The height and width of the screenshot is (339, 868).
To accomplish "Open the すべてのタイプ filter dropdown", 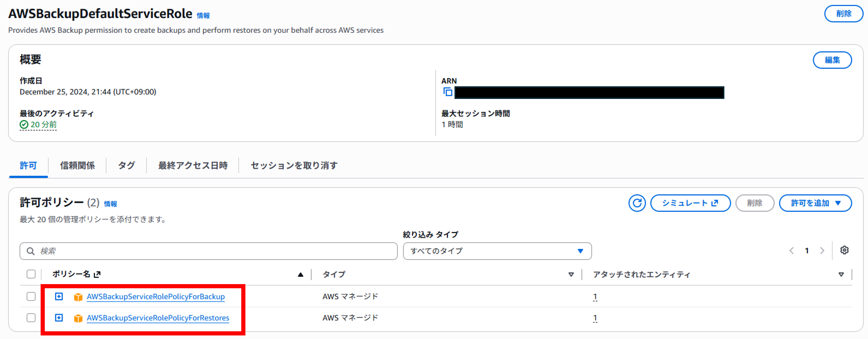I will tap(497, 251).
